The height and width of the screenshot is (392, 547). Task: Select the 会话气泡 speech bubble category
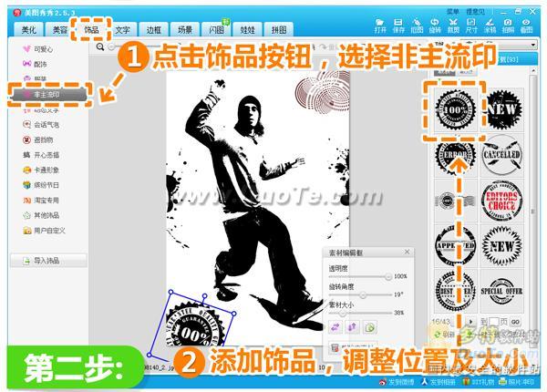tap(41, 125)
